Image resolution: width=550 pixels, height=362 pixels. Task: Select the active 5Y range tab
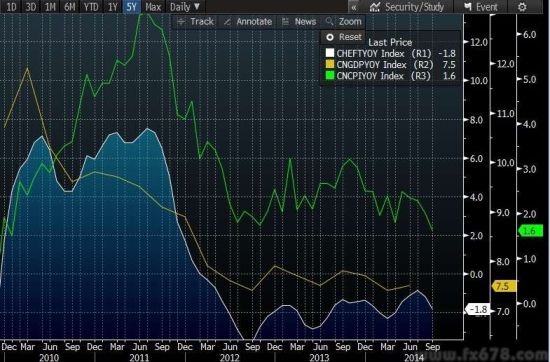point(132,7)
